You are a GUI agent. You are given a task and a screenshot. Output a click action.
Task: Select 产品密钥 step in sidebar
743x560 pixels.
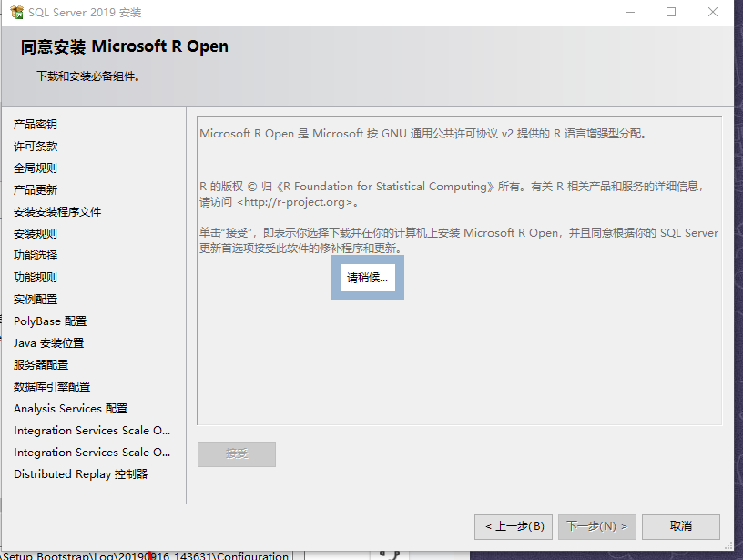tap(36, 125)
